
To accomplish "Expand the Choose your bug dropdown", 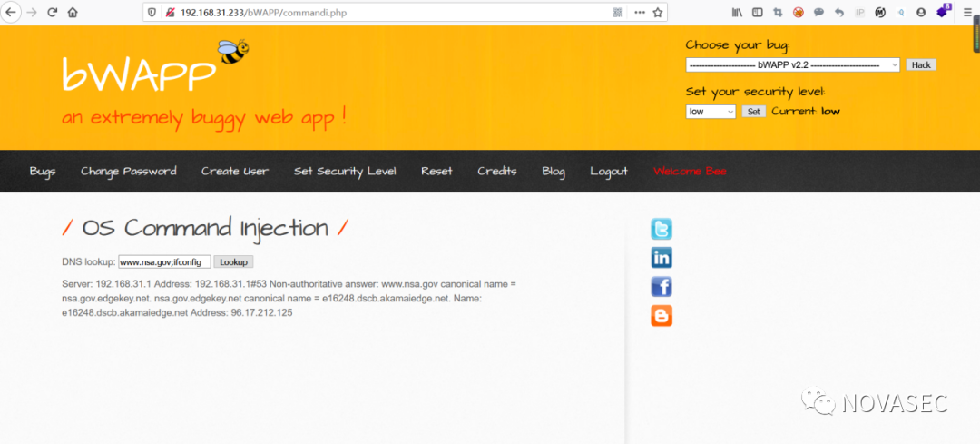I will (x=792, y=64).
